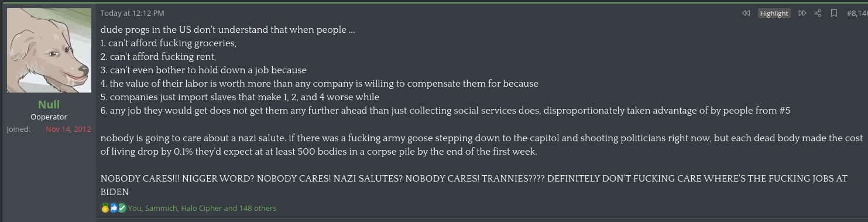Click the 'Joined:' label under the username
868x222 pixels.
[x=19, y=129]
